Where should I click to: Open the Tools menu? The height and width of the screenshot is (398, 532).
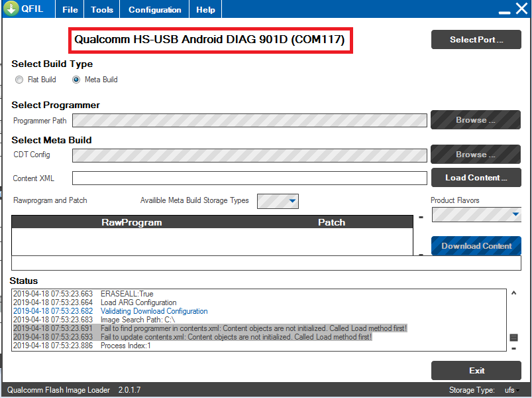click(102, 10)
